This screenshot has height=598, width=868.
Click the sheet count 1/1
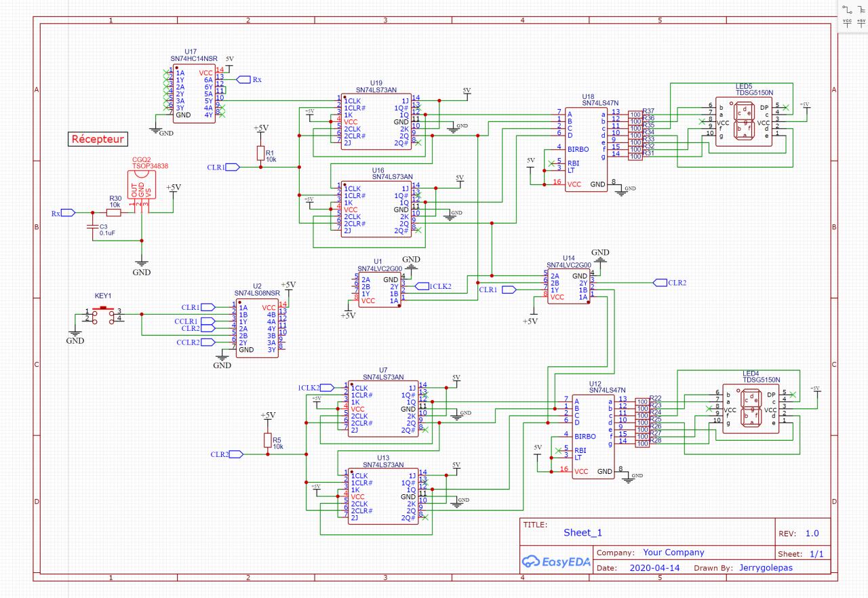[816, 554]
